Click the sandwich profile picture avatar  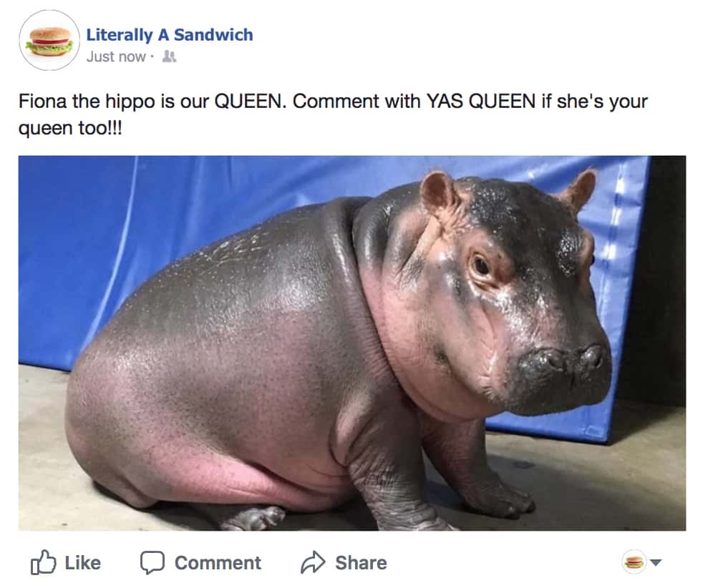coord(49,41)
